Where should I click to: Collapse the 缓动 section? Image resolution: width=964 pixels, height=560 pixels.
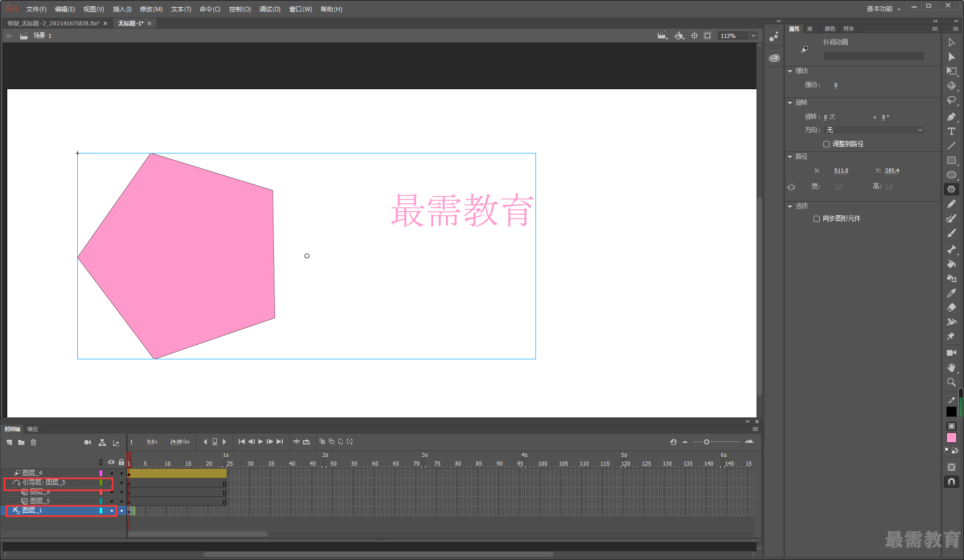pyautogui.click(x=790, y=71)
